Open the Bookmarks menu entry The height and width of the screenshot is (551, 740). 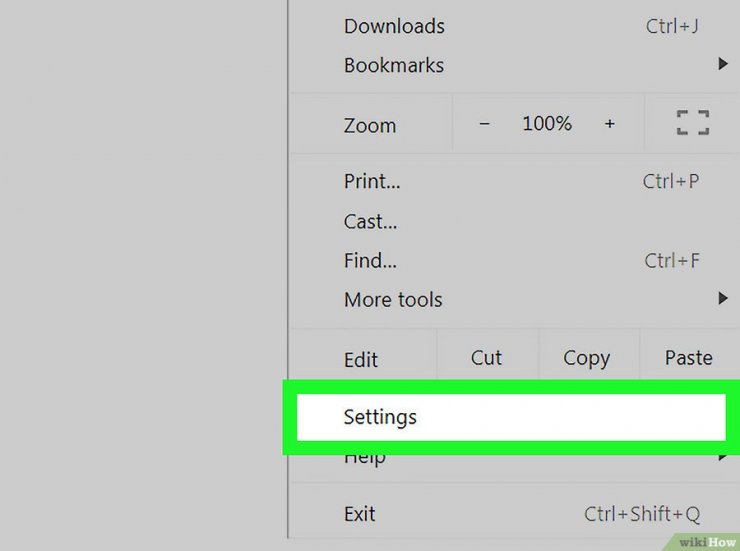click(514, 65)
